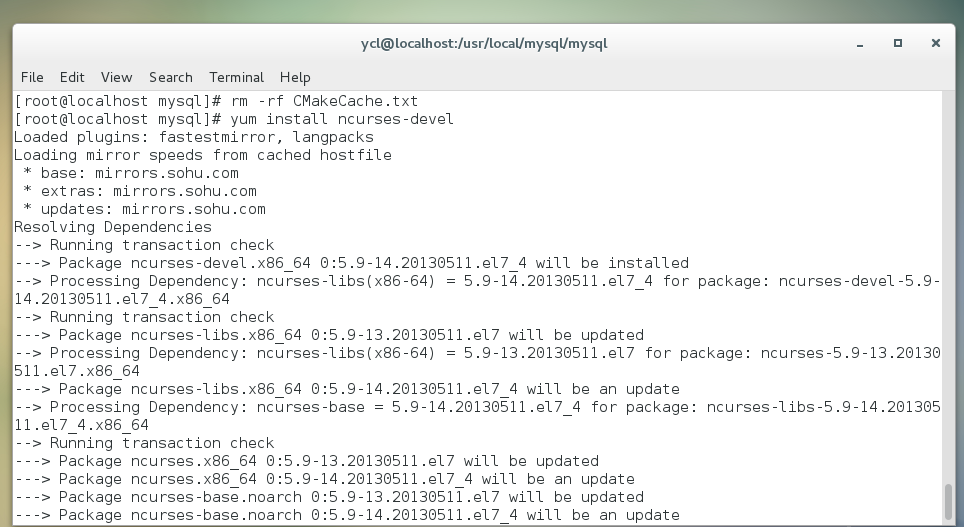The image size is (964, 527).
Task: Click the ycl@localhost window title bar
Action: pos(484,44)
